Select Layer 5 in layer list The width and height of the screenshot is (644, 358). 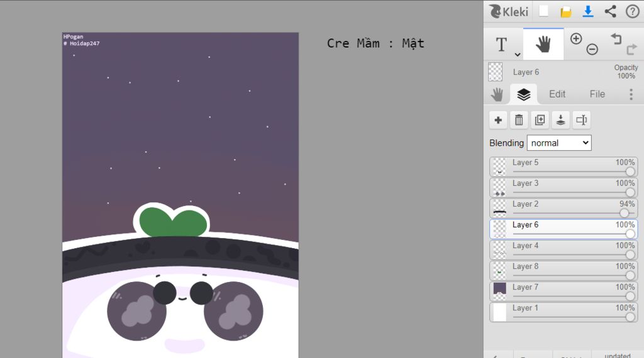pyautogui.click(x=563, y=166)
